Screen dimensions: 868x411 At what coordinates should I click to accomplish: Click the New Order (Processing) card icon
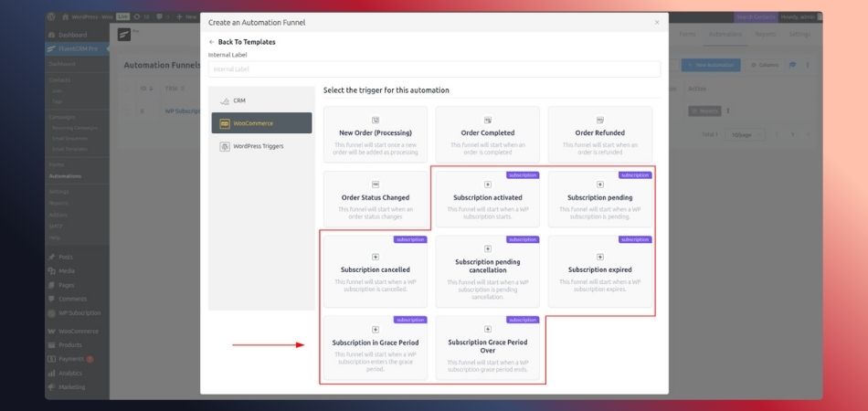tap(376, 120)
